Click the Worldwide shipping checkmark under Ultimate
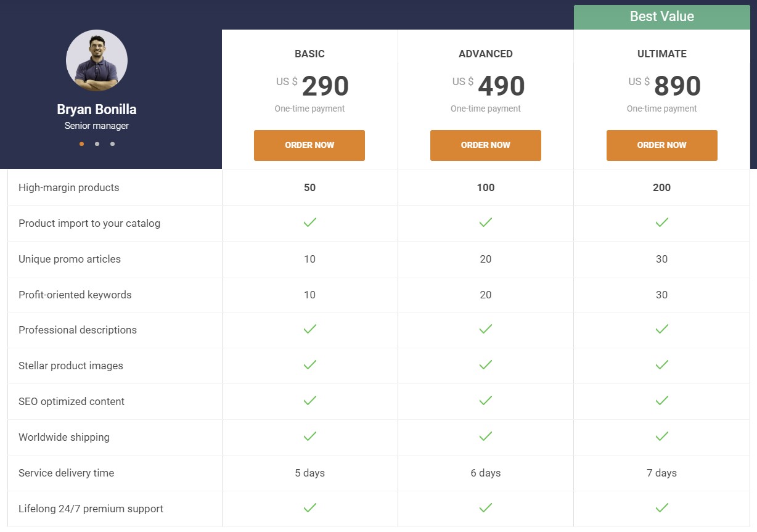Image resolution: width=757 pixels, height=532 pixels. click(x=661, y=436)
